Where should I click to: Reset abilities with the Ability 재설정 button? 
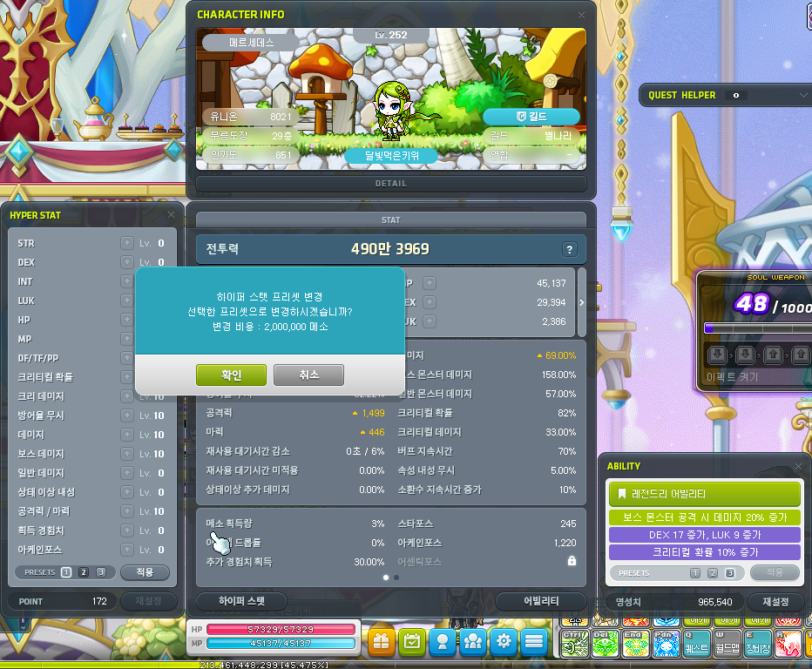775,602
